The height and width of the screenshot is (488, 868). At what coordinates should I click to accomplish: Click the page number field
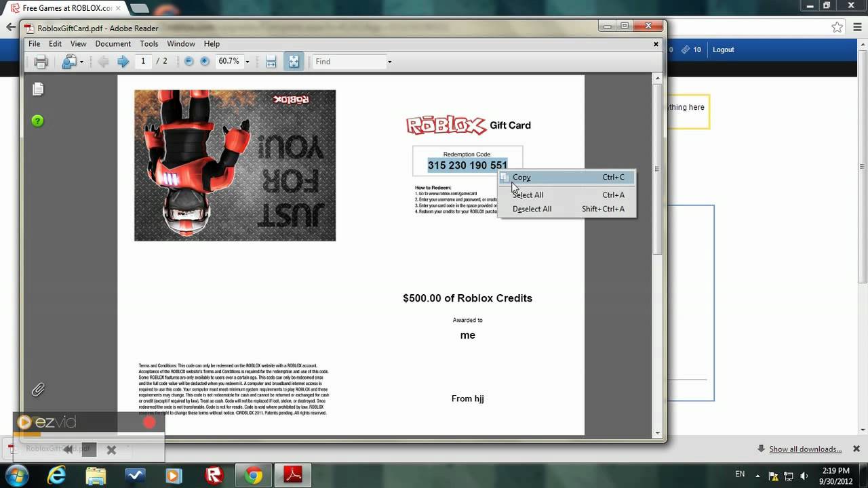click(143, 61)
